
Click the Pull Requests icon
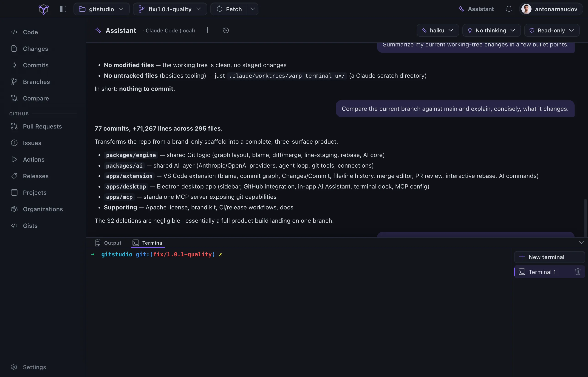(14, 126)
